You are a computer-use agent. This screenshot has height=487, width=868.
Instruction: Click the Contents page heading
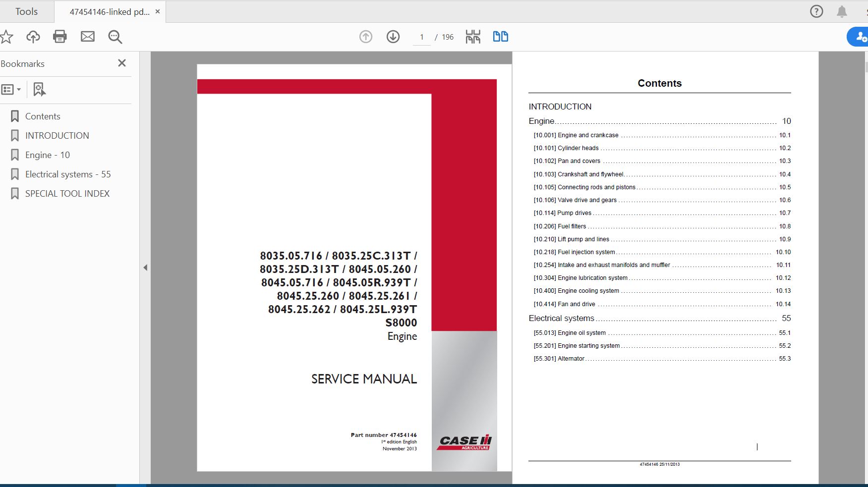point(660,83)
